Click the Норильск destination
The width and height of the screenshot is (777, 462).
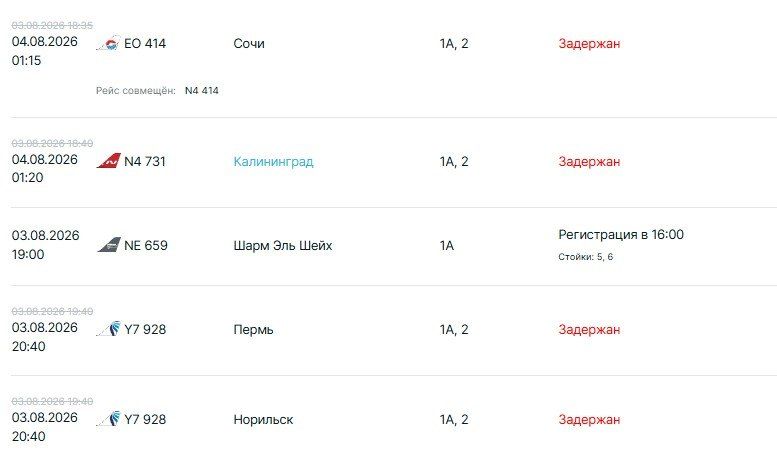(x=263, y=420)
